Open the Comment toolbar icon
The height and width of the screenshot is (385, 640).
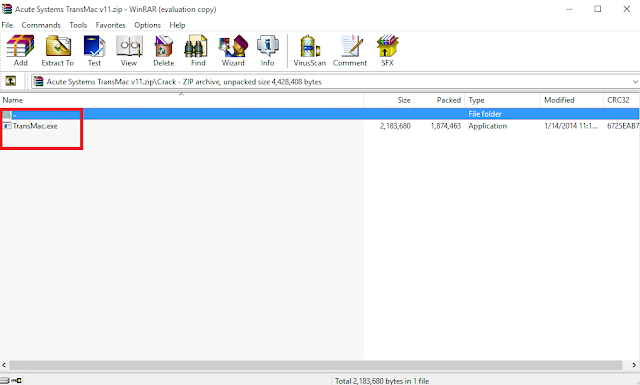point(350,50)
